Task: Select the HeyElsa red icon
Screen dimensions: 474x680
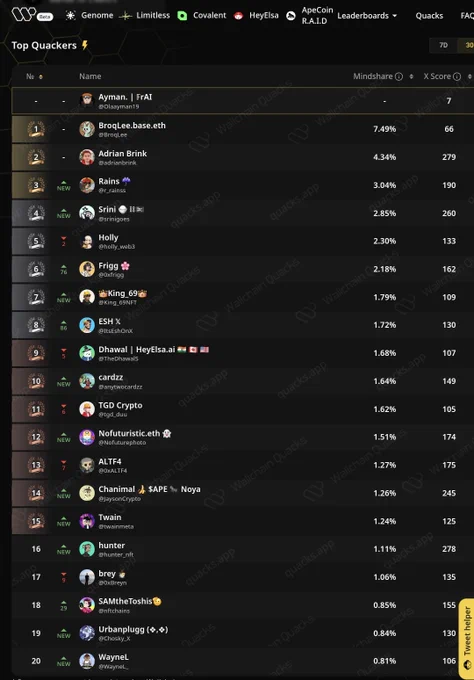Action: pos(238,16)
